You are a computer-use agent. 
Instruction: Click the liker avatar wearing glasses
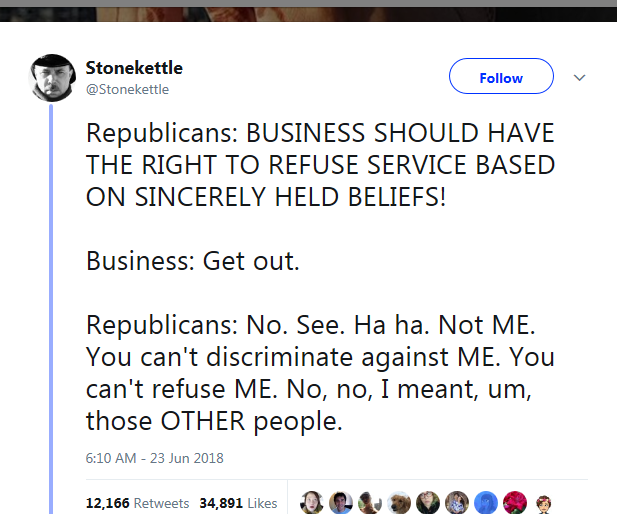(x=428, y=502)
